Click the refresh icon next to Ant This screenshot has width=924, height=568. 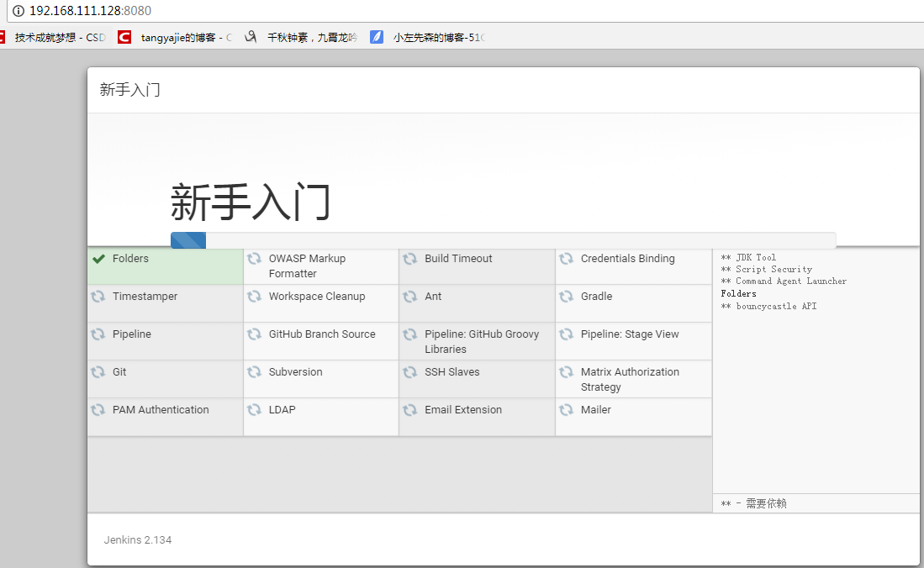point(410,297)
